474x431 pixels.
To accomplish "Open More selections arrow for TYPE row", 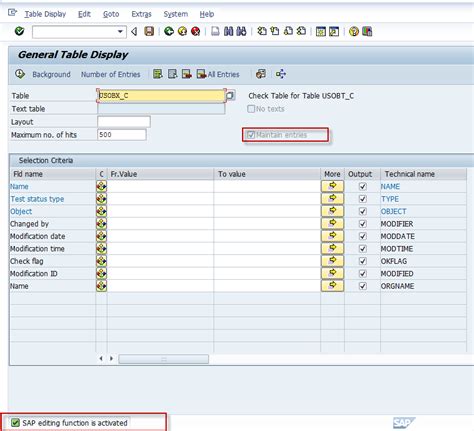I will point(332,199).
